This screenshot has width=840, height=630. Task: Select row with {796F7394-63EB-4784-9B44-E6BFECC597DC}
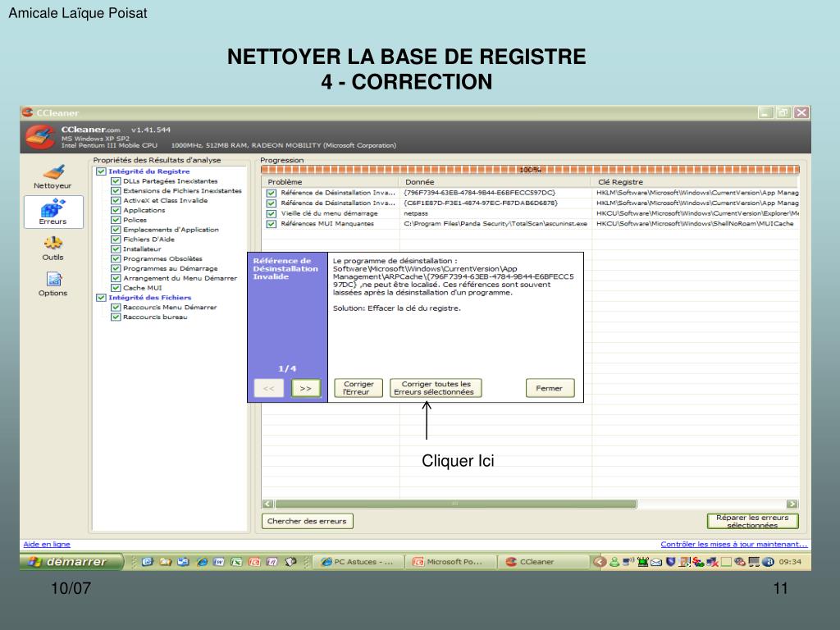point(531,193)
